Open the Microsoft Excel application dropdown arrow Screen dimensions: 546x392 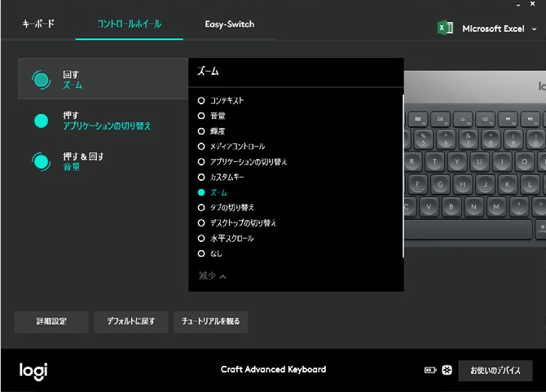click(x=534, y=29)
